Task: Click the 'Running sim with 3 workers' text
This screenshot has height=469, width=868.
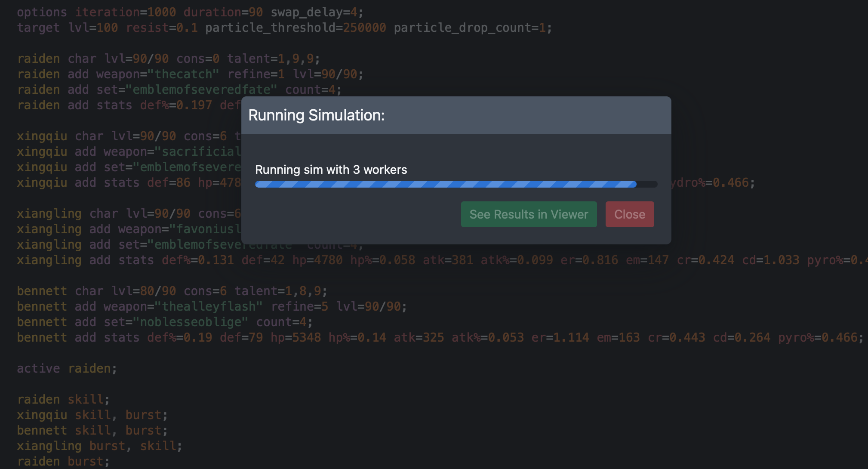Action: [x=331, y=170]
